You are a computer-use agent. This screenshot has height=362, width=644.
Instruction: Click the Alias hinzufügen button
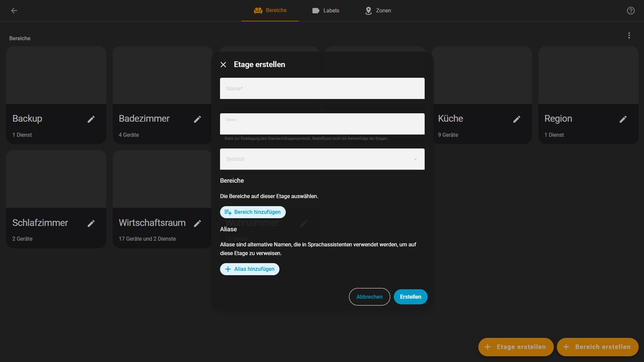coord(250,269)
